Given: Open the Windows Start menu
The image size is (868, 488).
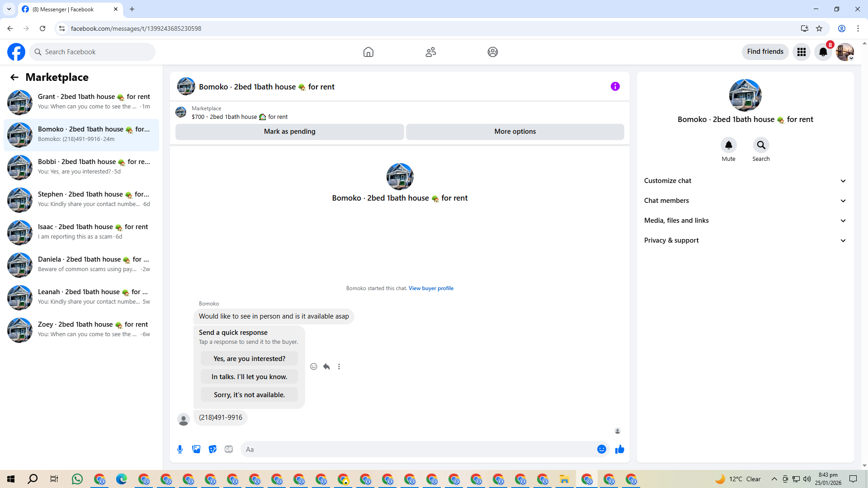Looking at the screenshot, I should (x=11, y=479).
